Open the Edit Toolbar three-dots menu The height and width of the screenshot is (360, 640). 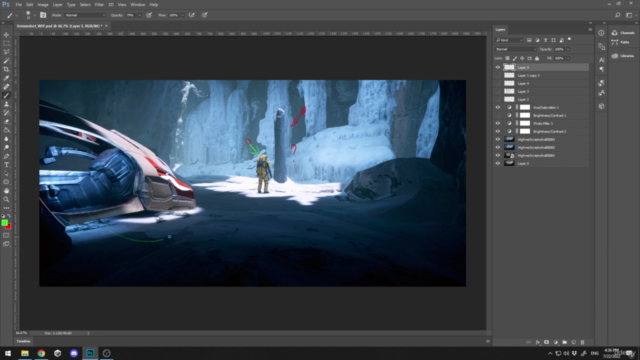point(6,208)
